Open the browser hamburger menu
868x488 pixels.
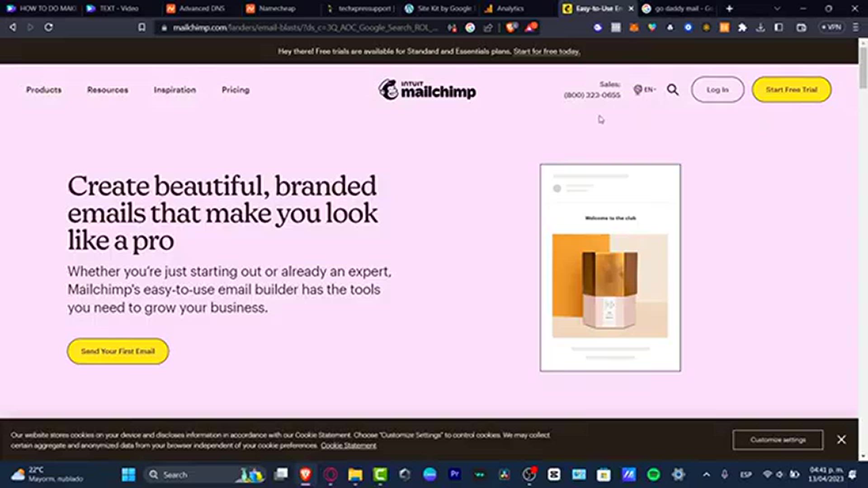(855, 28)
